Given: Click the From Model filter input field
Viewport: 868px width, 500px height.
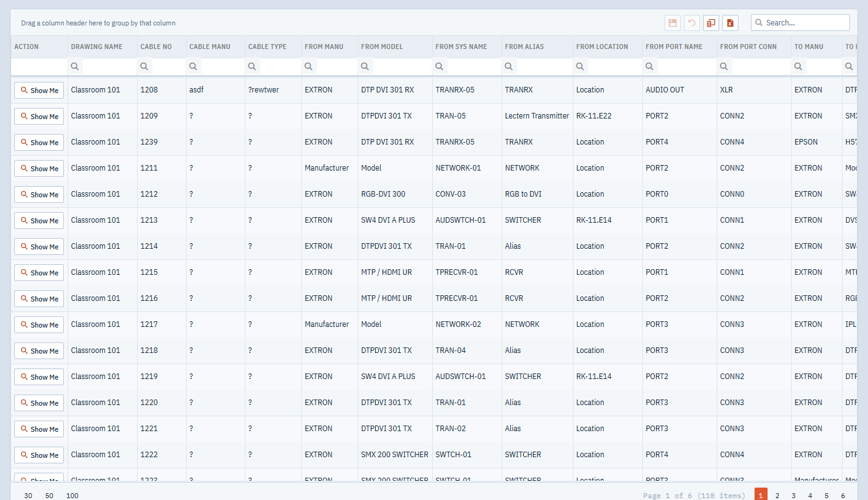Looking at the screenshot, I should pos(401,66).
